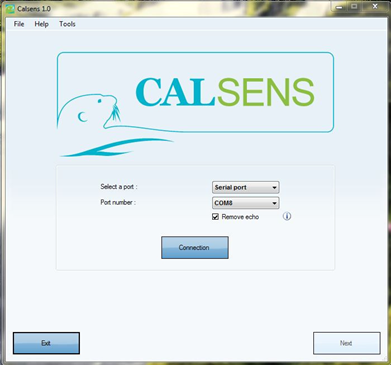Uncheck the Remove echo checkbox
The image size is (391, 365).
click(x=215, y=217)
